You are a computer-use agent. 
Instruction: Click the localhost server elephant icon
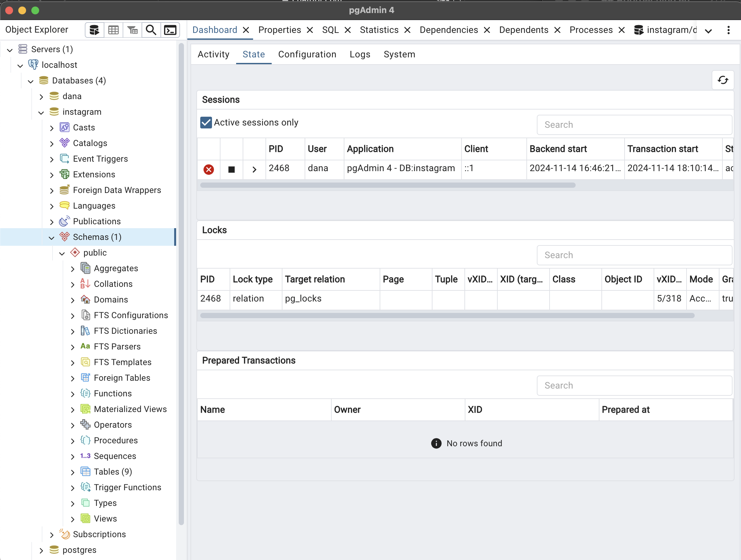33,65
